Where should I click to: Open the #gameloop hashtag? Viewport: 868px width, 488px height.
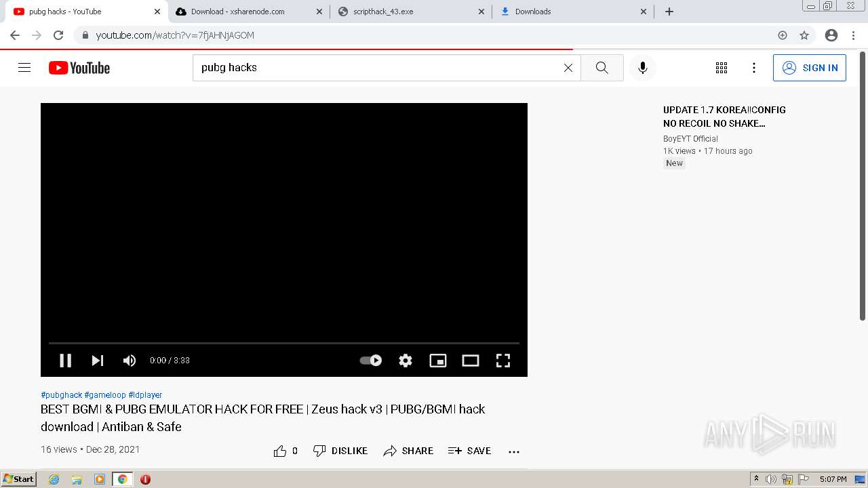point(105,395)
